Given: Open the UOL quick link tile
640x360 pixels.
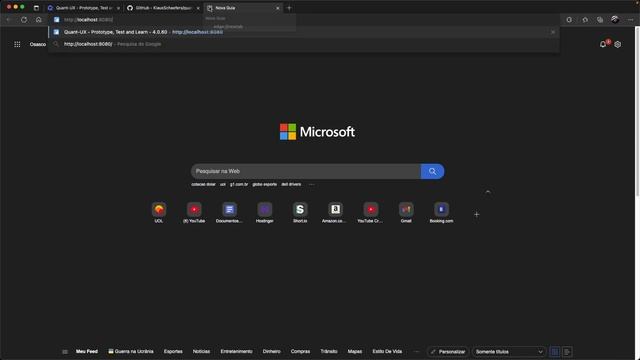Looking at the screenshot, I should coord(159,213).
